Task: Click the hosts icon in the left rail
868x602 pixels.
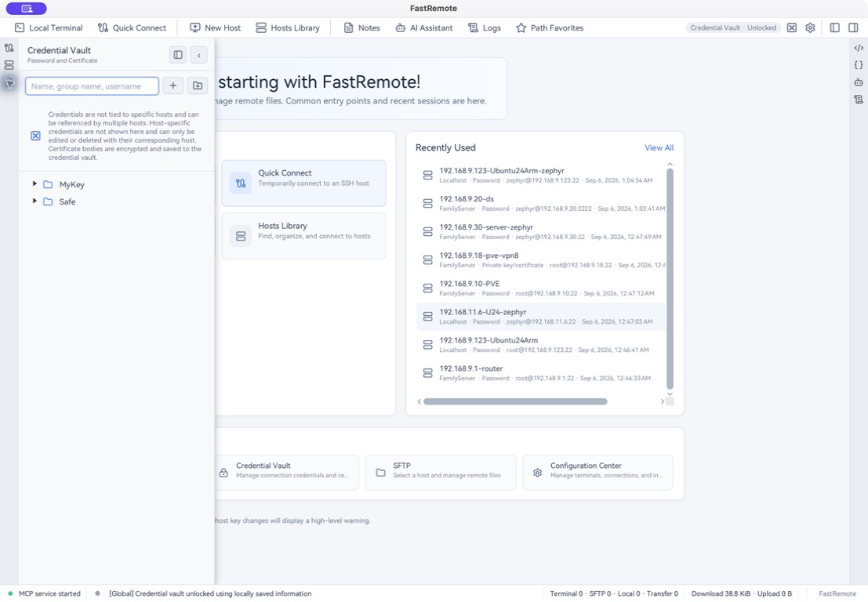Action: point(9,65)
